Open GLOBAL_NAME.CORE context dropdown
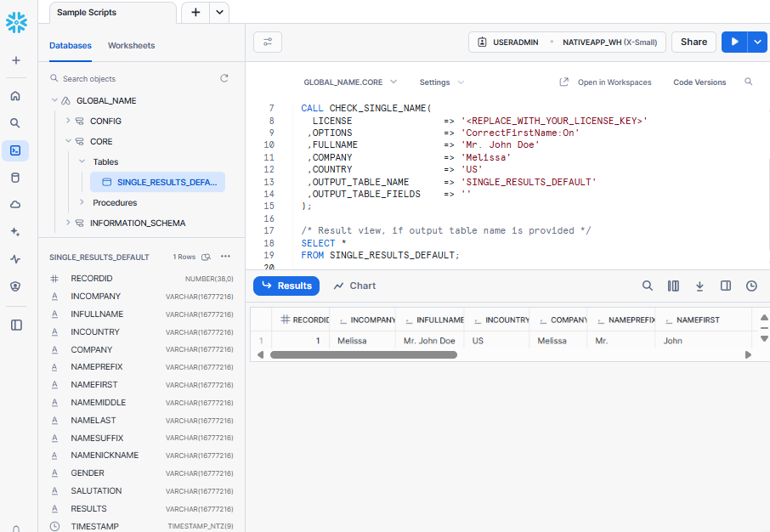The width and height of the screenshot is (770, 532). [x=350, y=82]
